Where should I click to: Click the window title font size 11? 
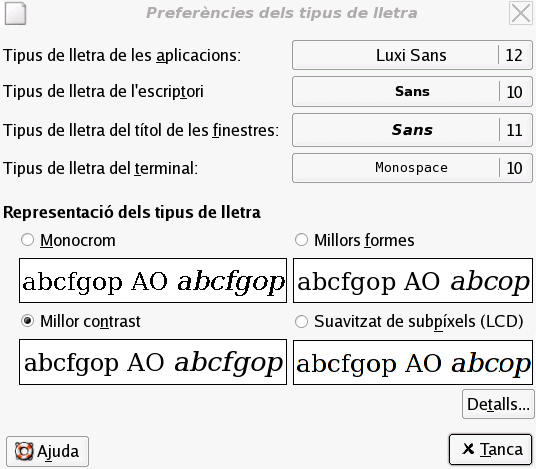pos(514,130)
